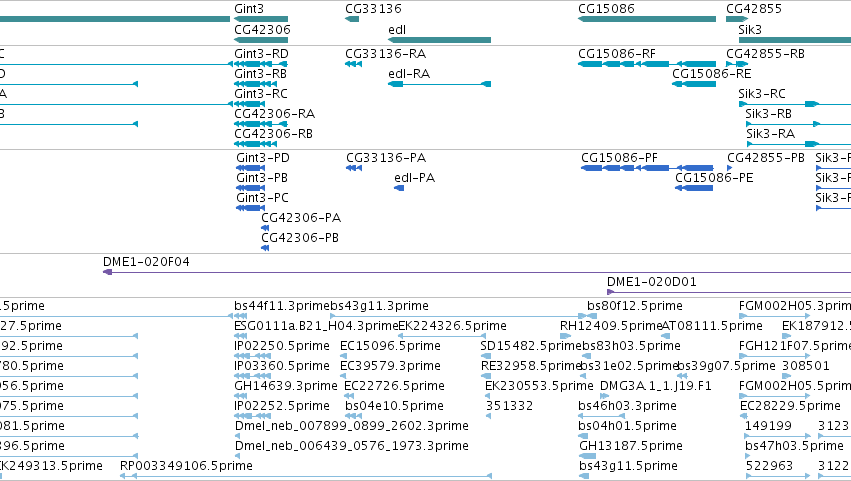Open the Gint3-RD transcript

[x=261, y=64]
